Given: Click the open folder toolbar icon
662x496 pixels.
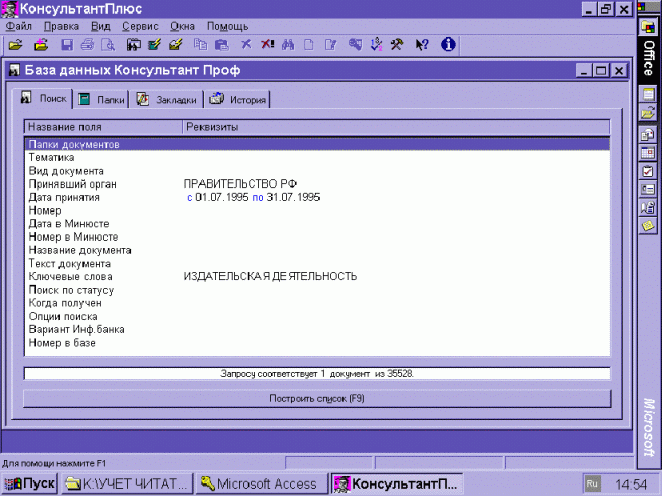Looking at the screenshot, I should (16, 44).
